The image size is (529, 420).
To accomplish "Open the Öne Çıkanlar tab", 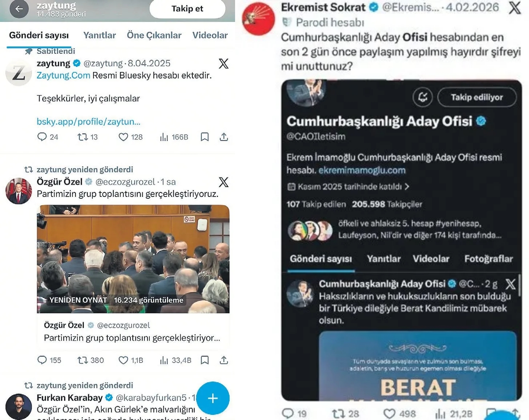I will click(154, 35).
